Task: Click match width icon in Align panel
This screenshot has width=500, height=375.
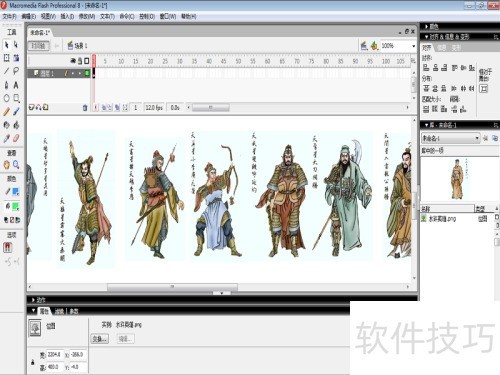Action: click(426, 109)
